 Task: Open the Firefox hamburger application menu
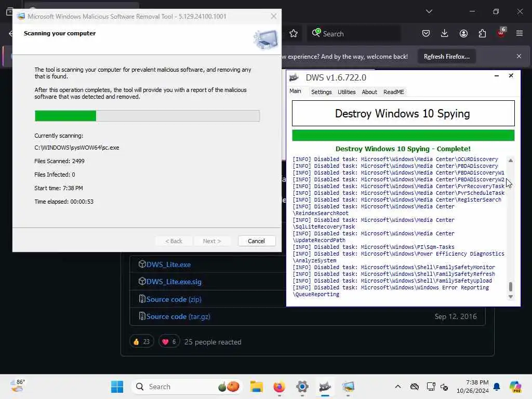(520, 33)
